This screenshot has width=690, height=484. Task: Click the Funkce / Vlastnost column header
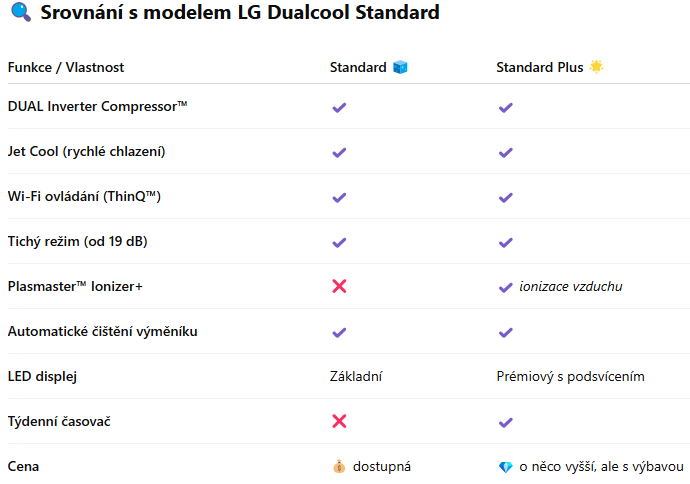pos(66,67)
